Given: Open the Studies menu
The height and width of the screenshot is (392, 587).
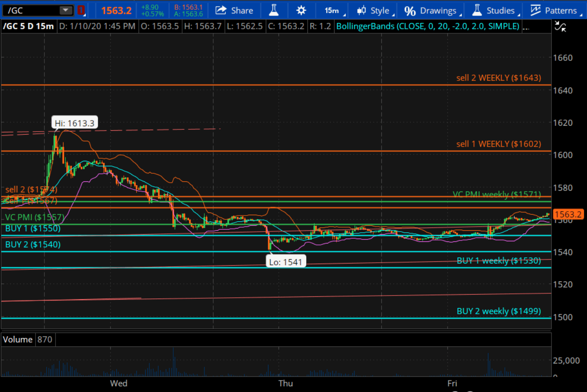Looking at the screenshot, I should pos(500,10).
